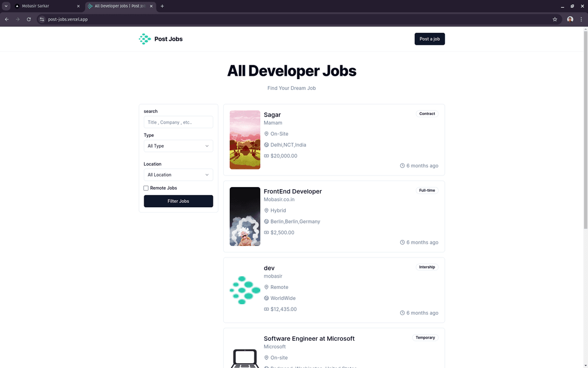
Task: Click the money icon beside $20,000.00
Action: [266, 156]
